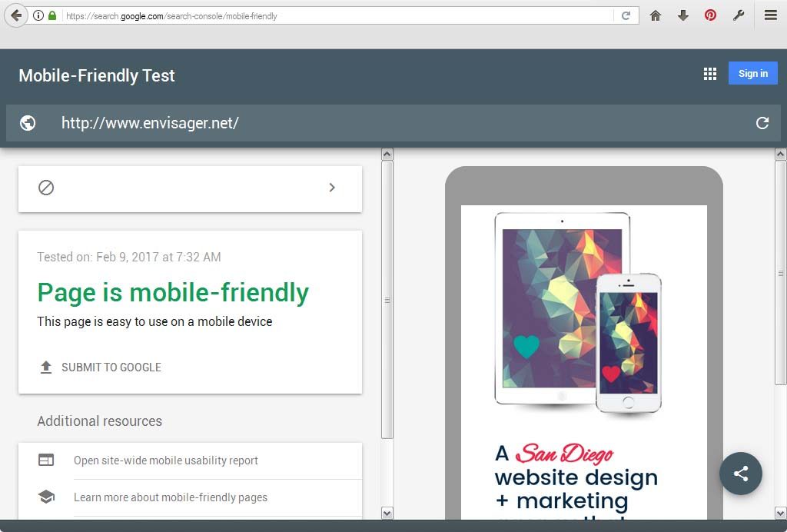Click the 'Additional resources' heading

click(99, 421)
